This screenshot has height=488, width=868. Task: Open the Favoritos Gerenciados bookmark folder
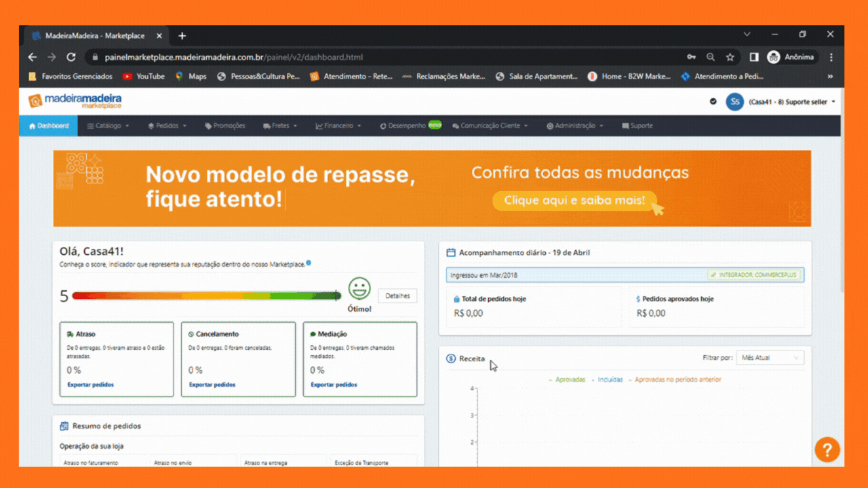71,77
